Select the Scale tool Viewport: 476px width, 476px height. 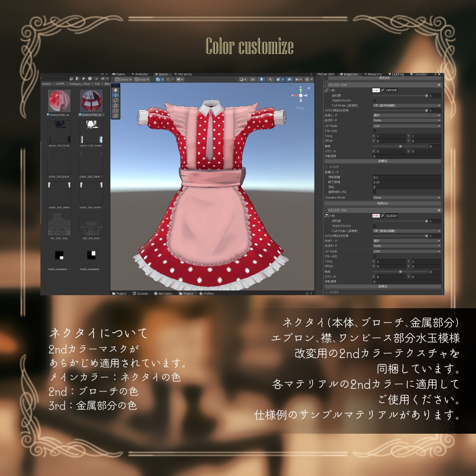point(115,105)
